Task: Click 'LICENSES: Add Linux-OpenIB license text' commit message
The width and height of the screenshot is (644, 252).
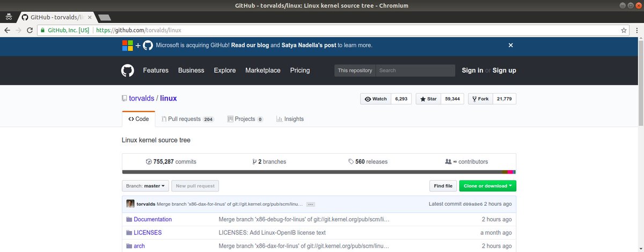Action: 272,233
